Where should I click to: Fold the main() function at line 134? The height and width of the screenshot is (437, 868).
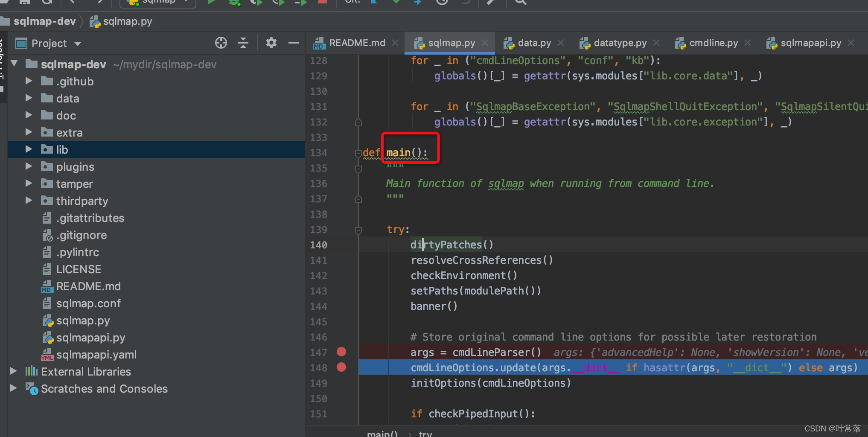tap(358, 153)
